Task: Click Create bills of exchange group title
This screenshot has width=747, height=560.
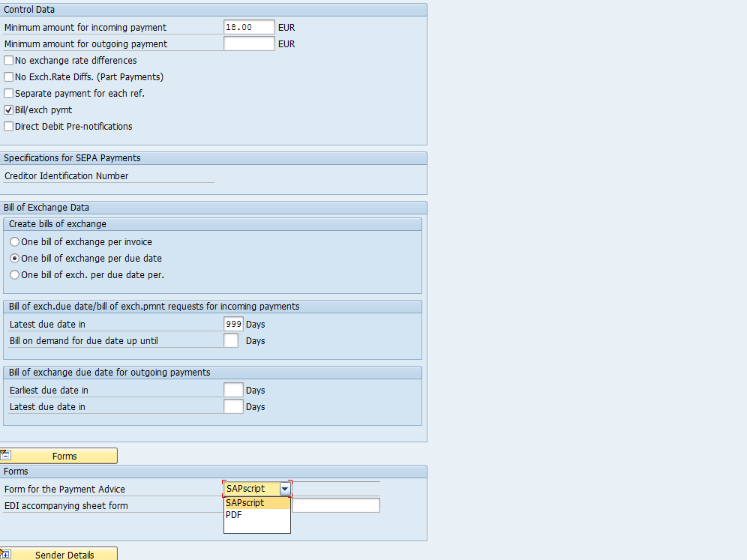Action: pyautogui.click(x=58, y=224)
